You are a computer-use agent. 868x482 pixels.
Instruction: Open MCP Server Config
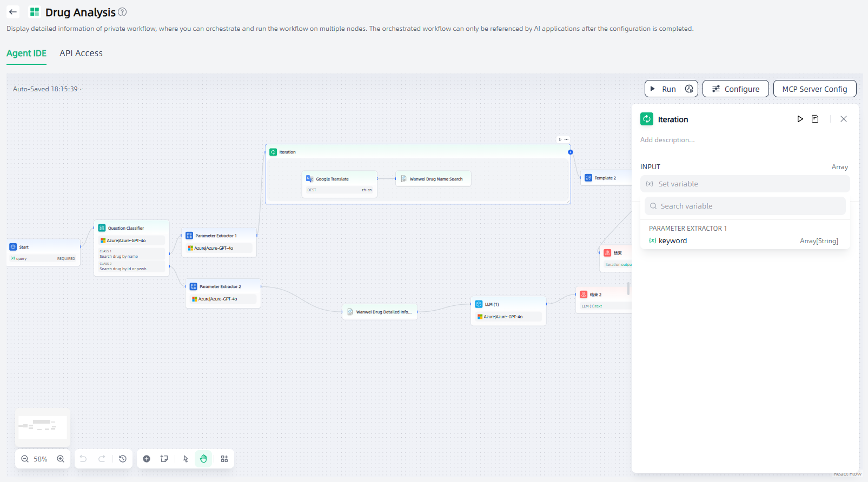pyautogui.click(x=814, y=89)
